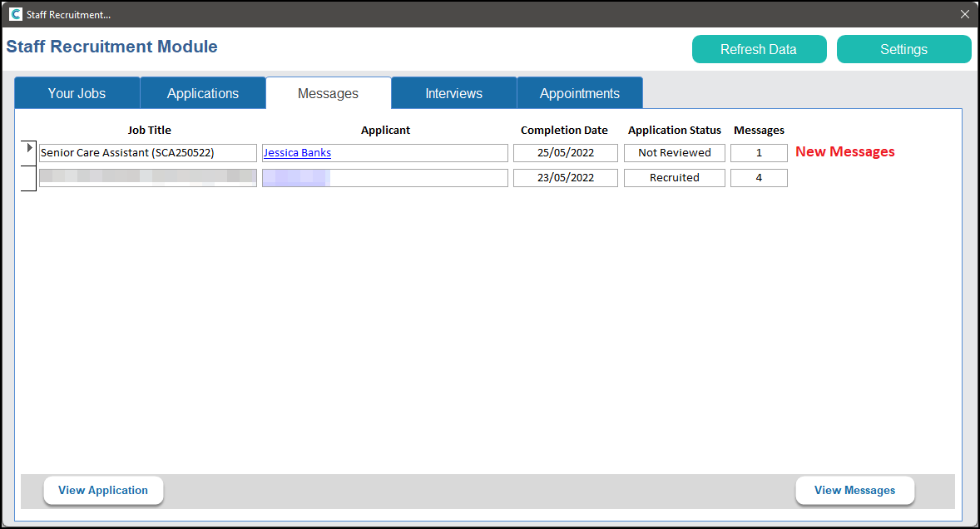980x529 pixels.
Task: Click the 25/05/2022 completion date field
Action: pyautogui.click(x=565, y=153)
